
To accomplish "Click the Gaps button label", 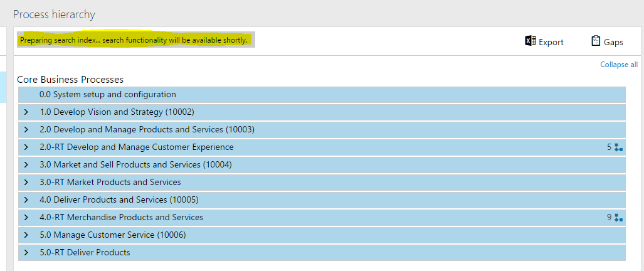I will pyautogui.click(x=613, y=42).
